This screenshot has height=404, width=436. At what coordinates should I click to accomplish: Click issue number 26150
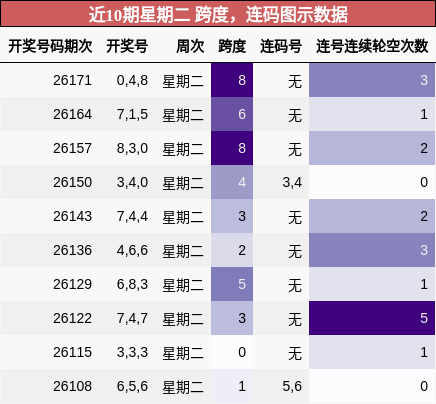[x=72, y=182]
